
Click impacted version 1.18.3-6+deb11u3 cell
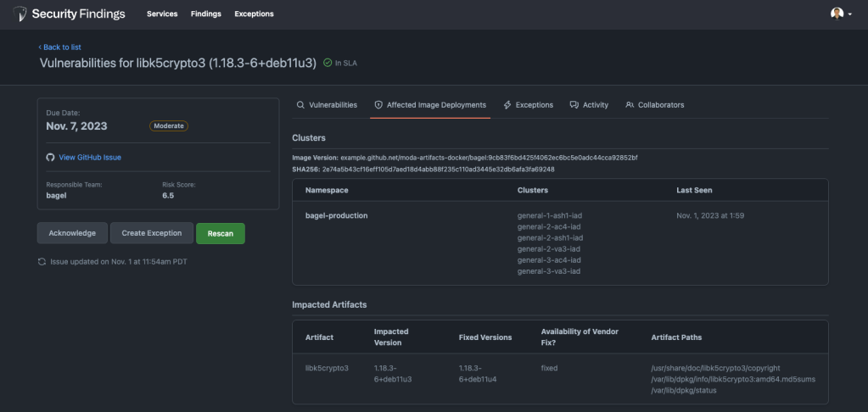point(393,374)
